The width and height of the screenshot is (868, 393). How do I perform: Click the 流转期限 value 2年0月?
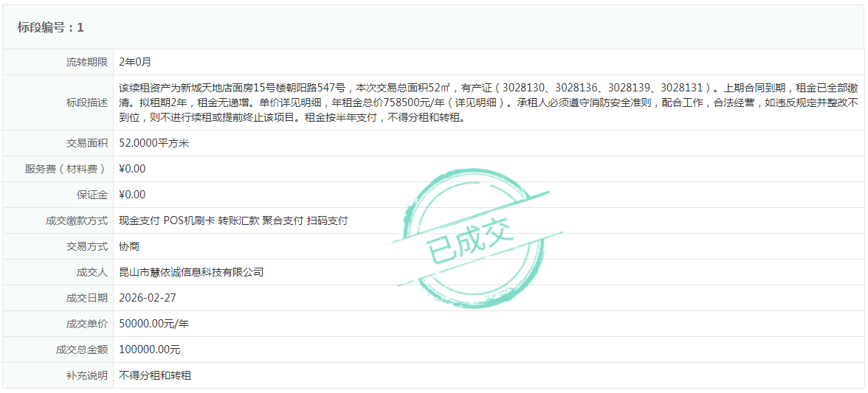click(135, 62)
